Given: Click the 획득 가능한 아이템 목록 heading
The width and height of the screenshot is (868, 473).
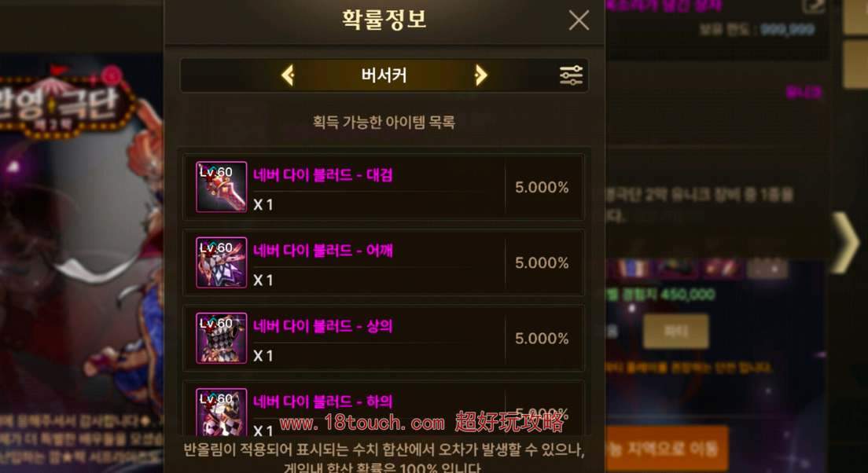Looking at the screenshot, I should (x=384, y=122).
